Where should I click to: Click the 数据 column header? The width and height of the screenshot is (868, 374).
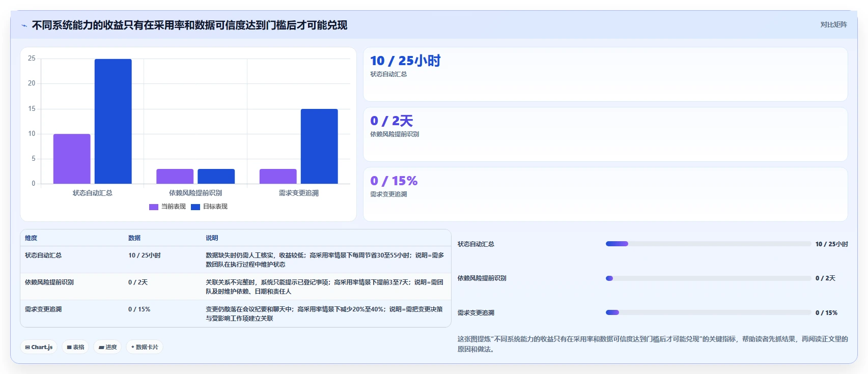pyautogui.click(x=134, y=238)
